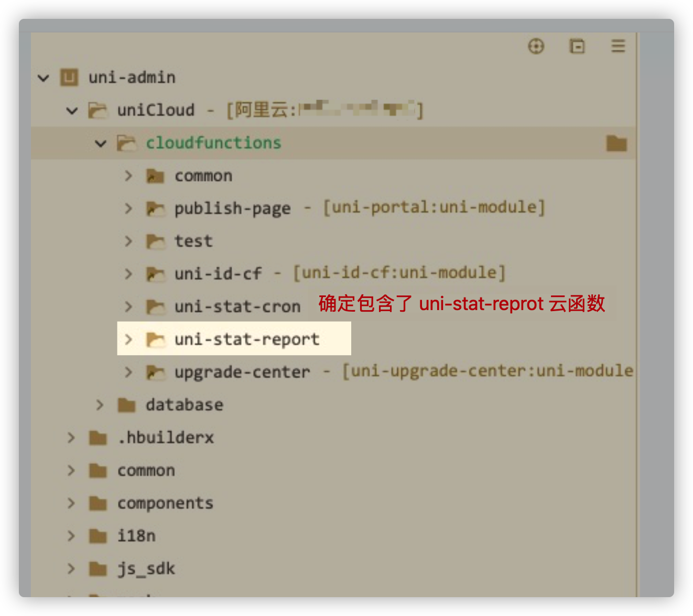Select the components label
Viewport: 693px width, 616px height.
coord(165,504)
